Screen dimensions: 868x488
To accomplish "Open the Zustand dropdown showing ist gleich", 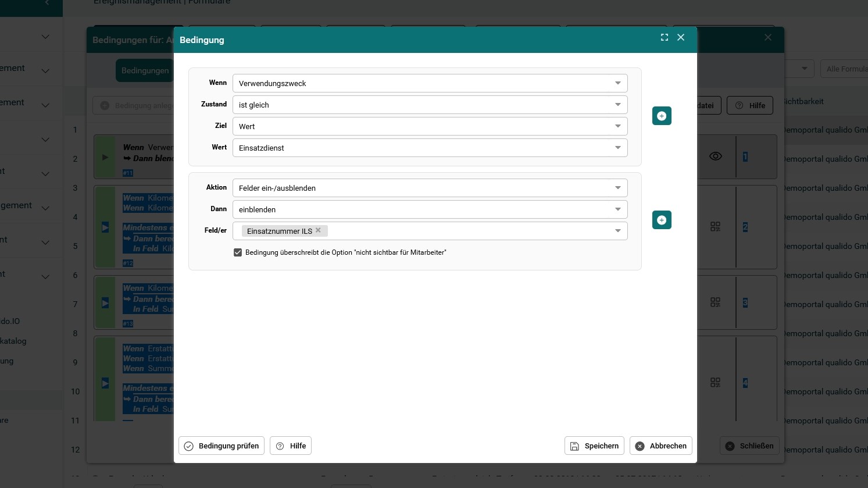I will point(430,105).
